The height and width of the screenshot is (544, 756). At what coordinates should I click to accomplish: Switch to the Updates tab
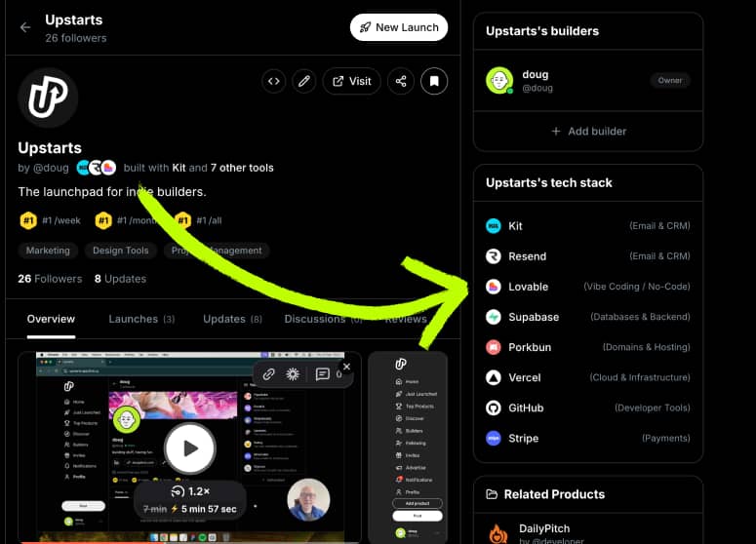pyautogui.click(x=232, y=319)
